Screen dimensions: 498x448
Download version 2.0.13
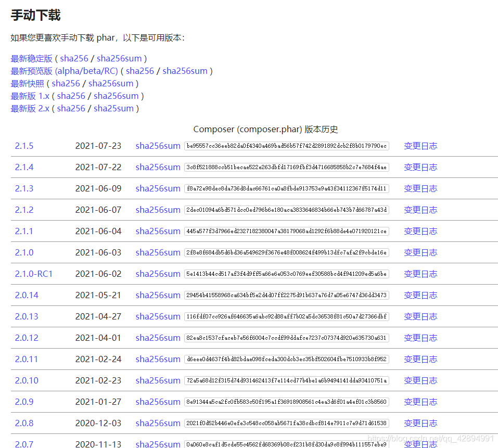pos(27,316)
